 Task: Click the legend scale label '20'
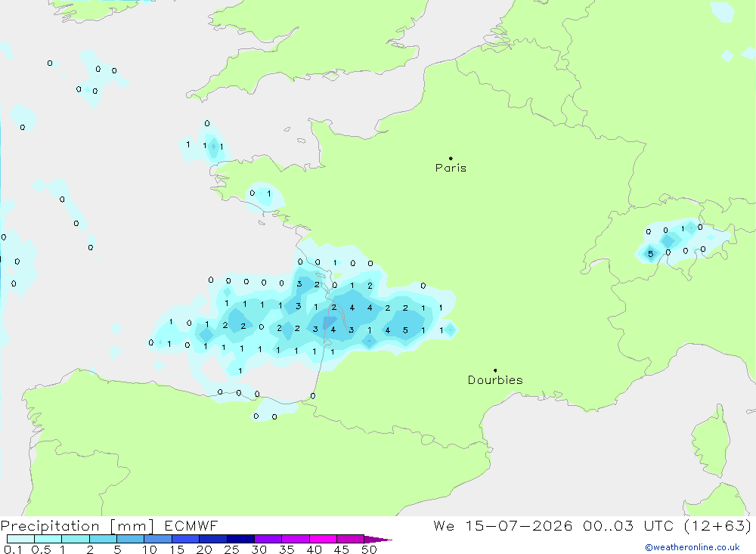pyautogui.click(x=204, y=549)
